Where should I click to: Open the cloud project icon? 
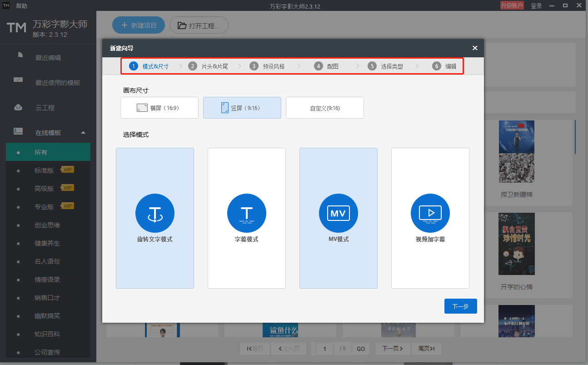click(18, 108)
